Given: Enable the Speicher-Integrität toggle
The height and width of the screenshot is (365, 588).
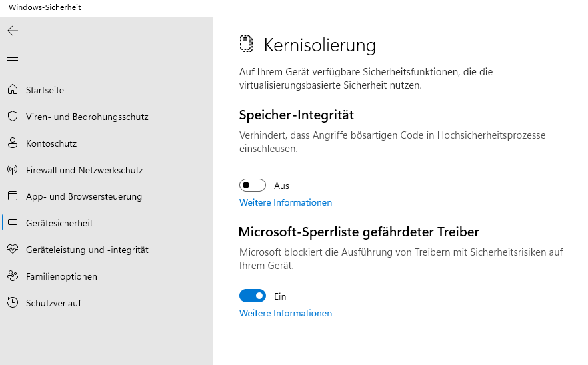Looking at the screenshot, I should (x=253, y=186).
